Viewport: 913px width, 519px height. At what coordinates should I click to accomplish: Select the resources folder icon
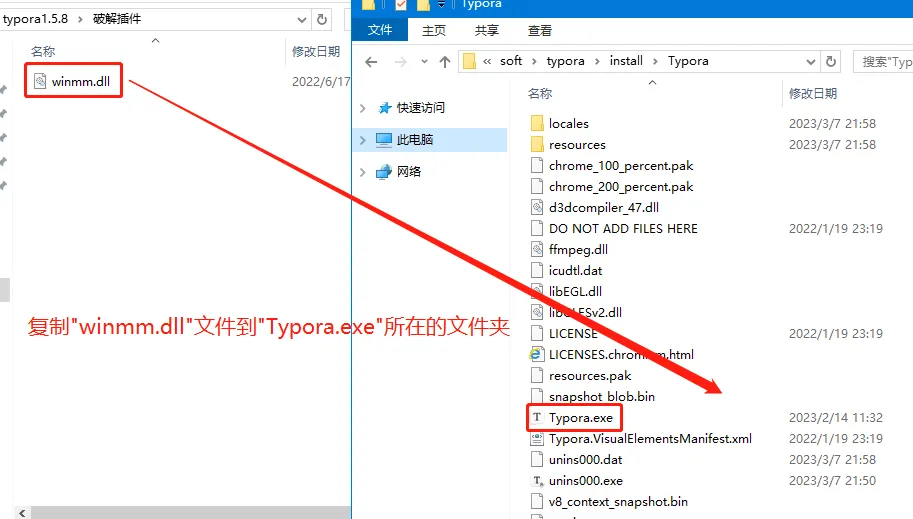tap(537, 144)
